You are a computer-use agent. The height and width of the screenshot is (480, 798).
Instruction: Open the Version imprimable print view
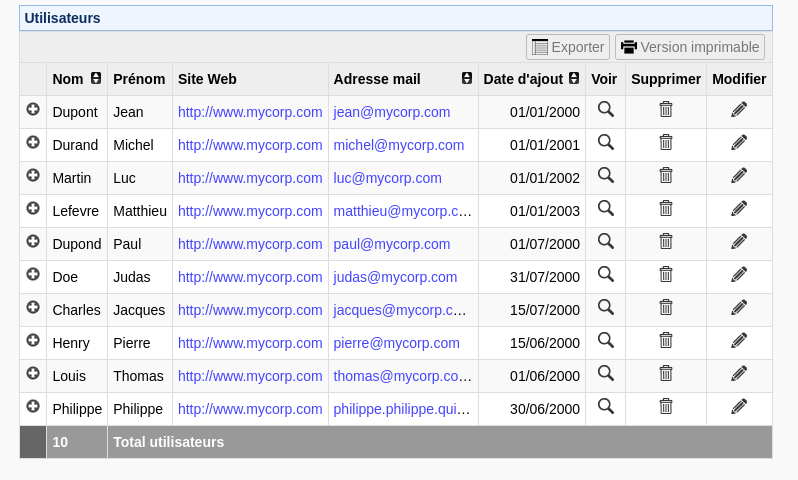pyautogui.click(x=689, y=47)
